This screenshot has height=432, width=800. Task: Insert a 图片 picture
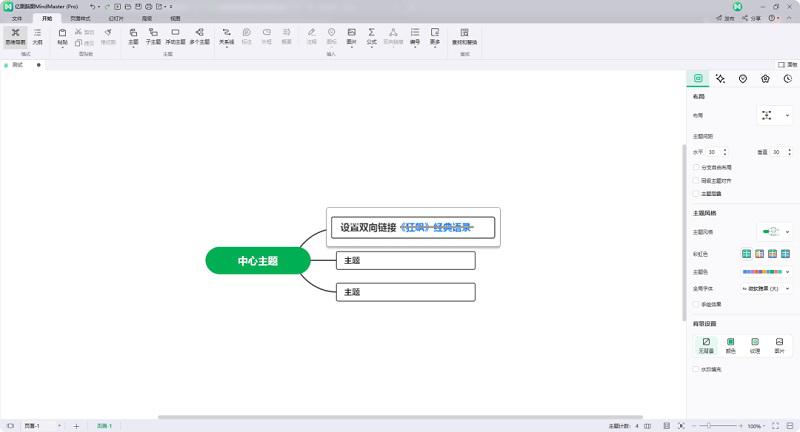pos(351,36)
